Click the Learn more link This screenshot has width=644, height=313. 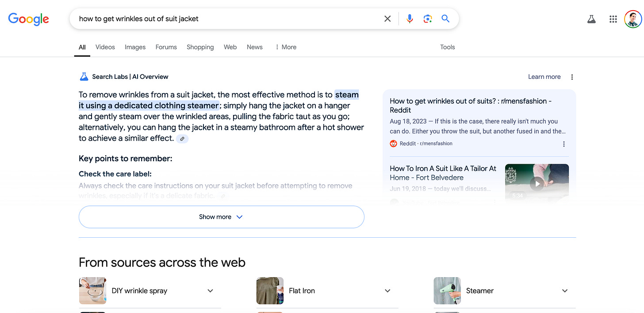(544, 77)
